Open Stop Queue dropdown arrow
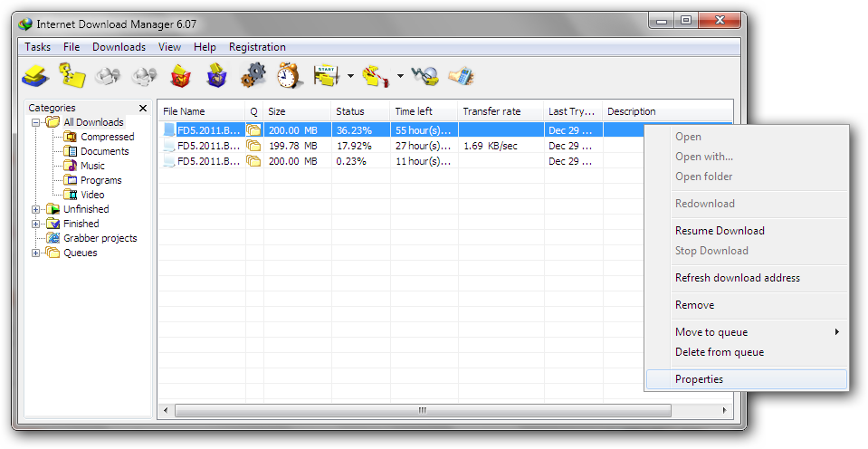868x449 pixels. (400, 76)
